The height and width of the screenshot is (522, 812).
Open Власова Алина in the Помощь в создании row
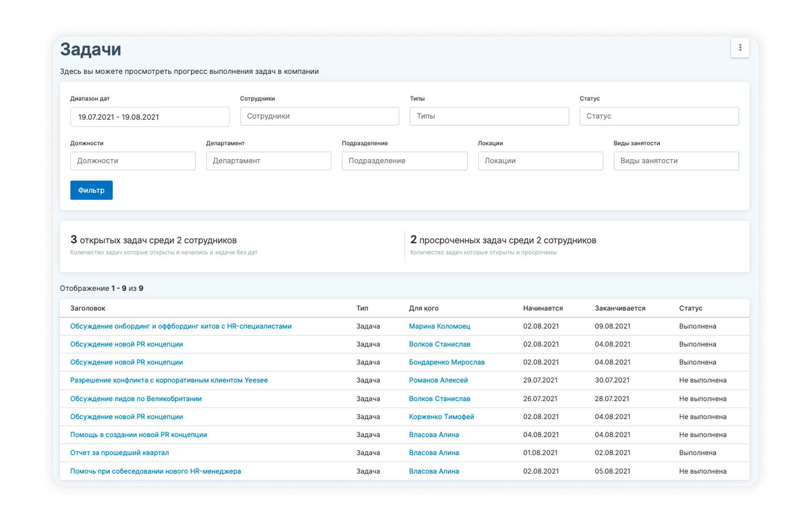click(434, 435)
